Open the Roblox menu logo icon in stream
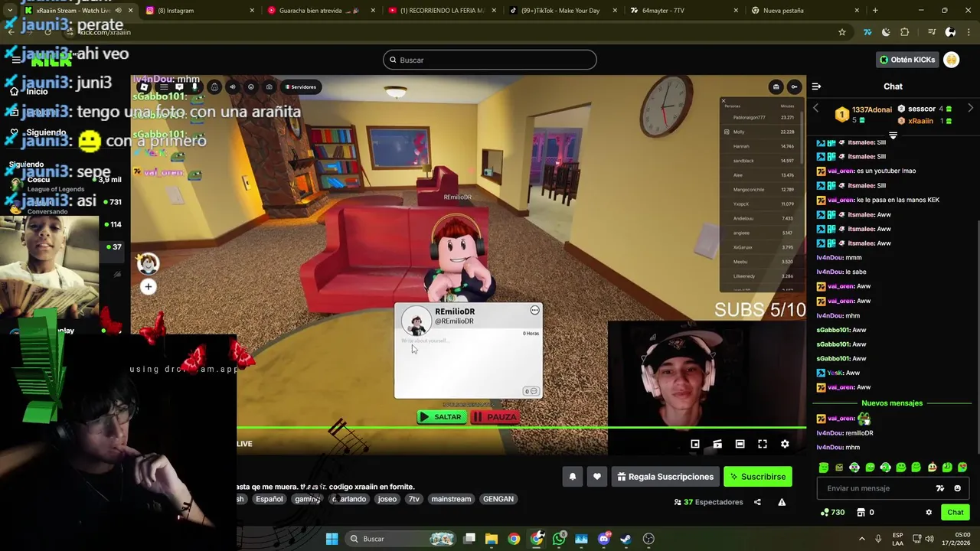 point(143,87)
